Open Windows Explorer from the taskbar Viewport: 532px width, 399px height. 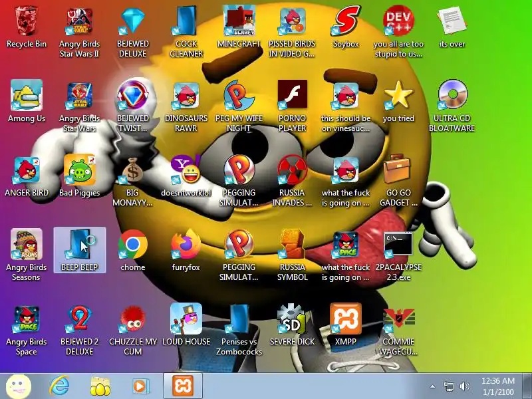(100, 386)
